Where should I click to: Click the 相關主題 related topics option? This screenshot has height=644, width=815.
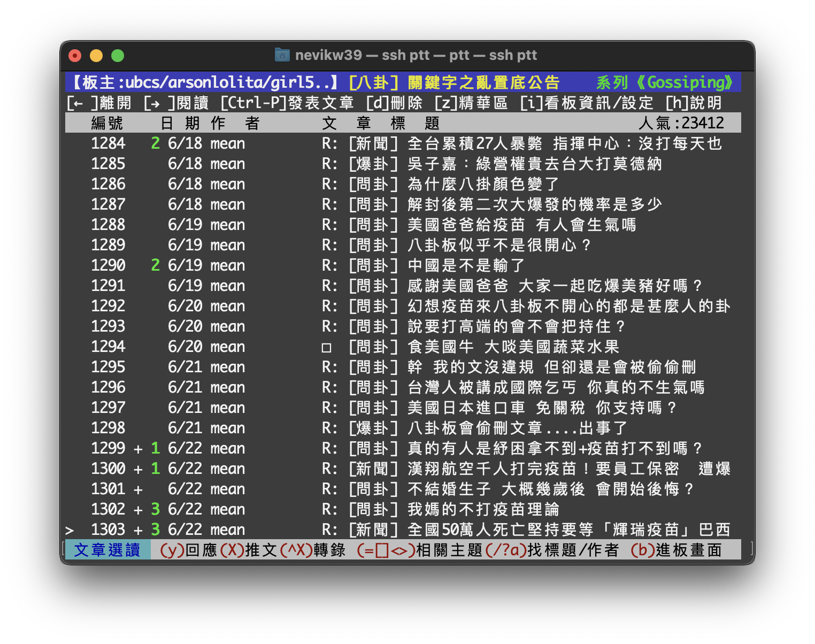[x=419, y=550]
